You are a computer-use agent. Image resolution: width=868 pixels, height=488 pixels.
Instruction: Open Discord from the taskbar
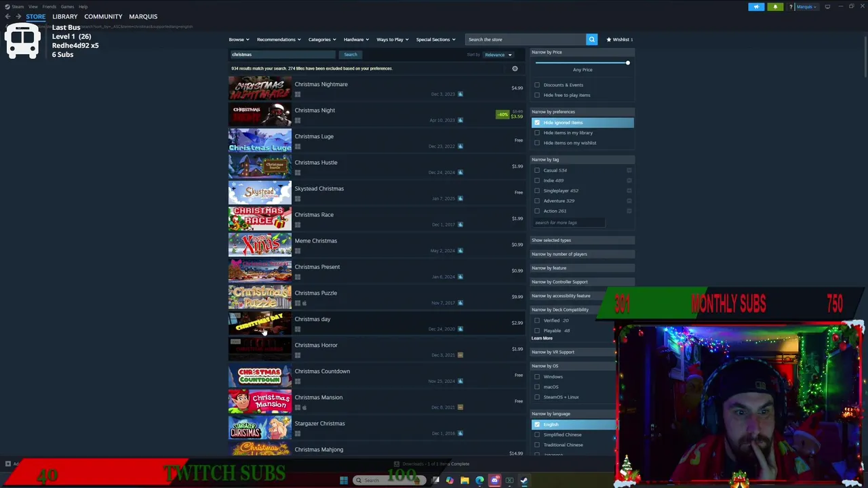494,481
